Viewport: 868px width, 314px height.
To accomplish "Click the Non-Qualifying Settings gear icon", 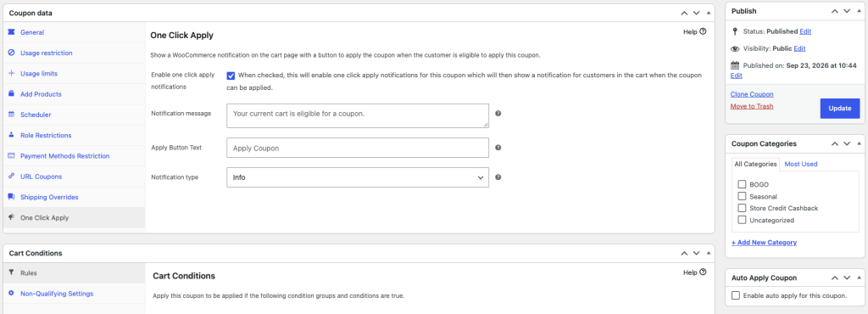I will pos(11,293).
